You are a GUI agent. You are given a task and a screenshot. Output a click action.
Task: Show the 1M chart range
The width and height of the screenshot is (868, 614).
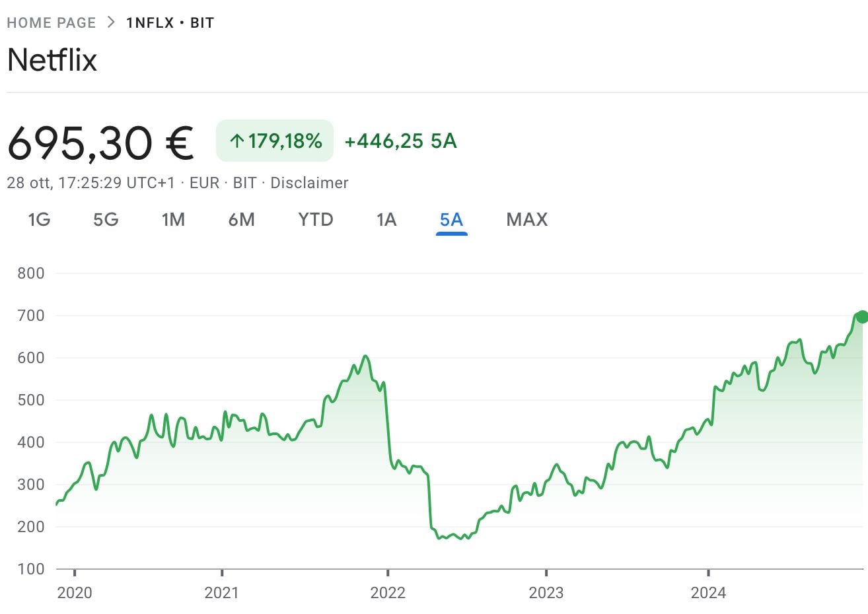(x=173, y=219)
